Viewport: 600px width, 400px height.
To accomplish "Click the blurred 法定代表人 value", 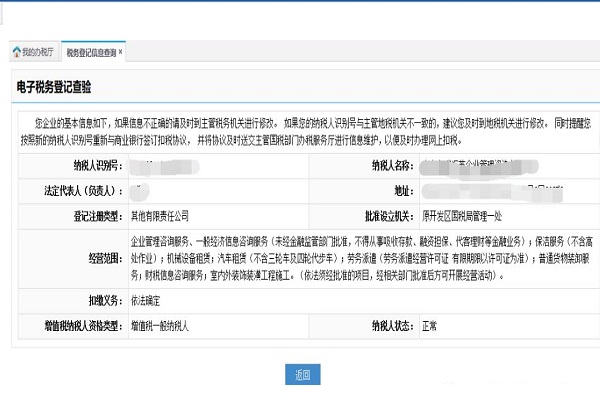I will 140,189.
